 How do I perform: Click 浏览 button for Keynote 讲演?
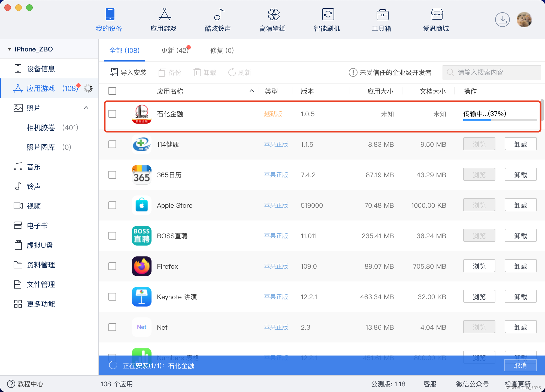[x=479, y=296]
